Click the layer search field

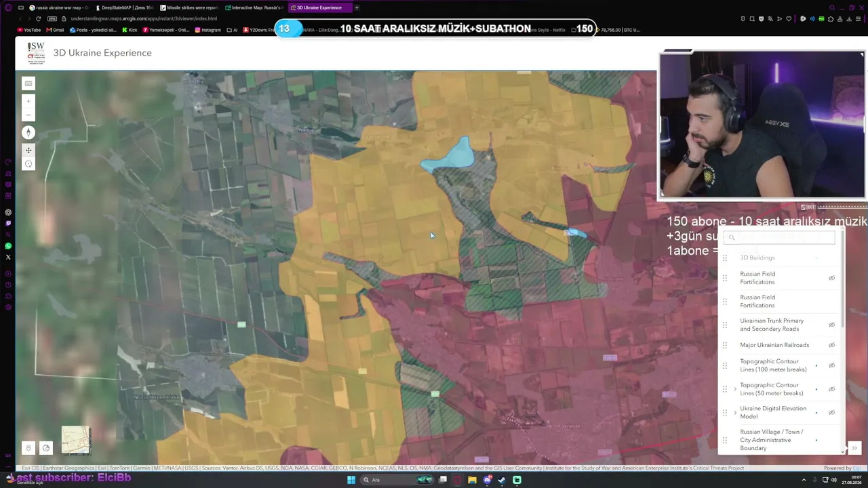(x=780, y=237)
